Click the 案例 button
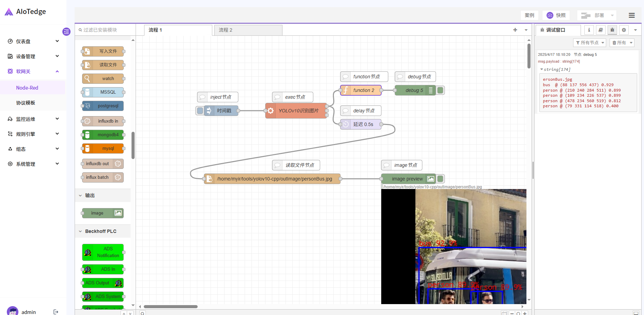This screenshot has width=644, height=315. (x=529, y=15)
